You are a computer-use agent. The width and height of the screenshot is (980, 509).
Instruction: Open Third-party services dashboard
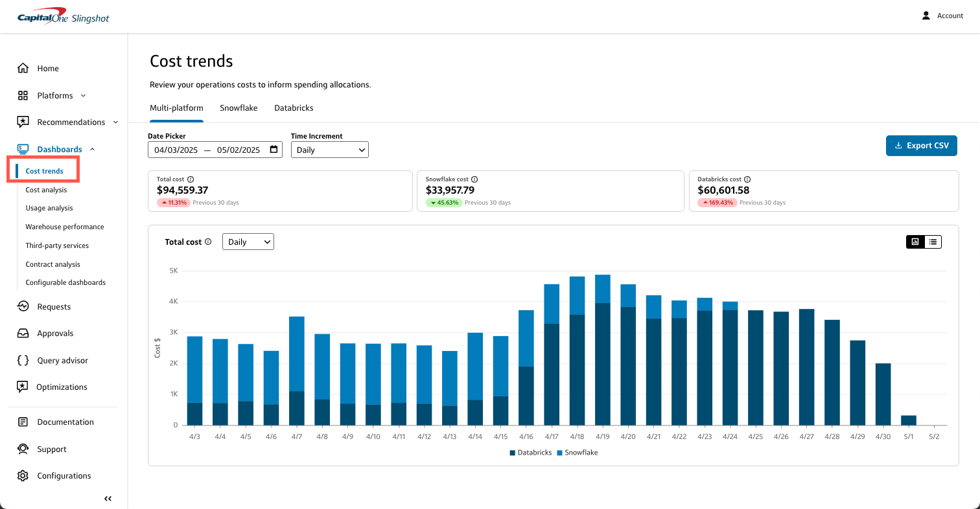point(57,245)
